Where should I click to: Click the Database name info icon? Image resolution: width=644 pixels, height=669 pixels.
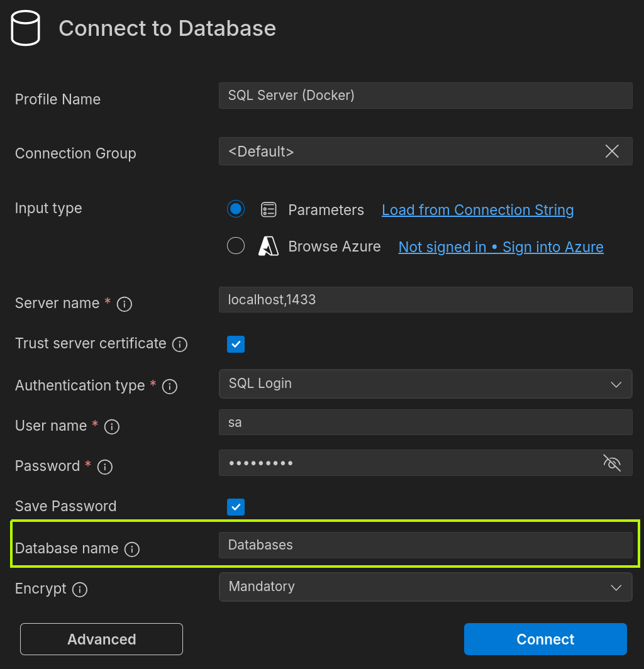pos(132,549)
